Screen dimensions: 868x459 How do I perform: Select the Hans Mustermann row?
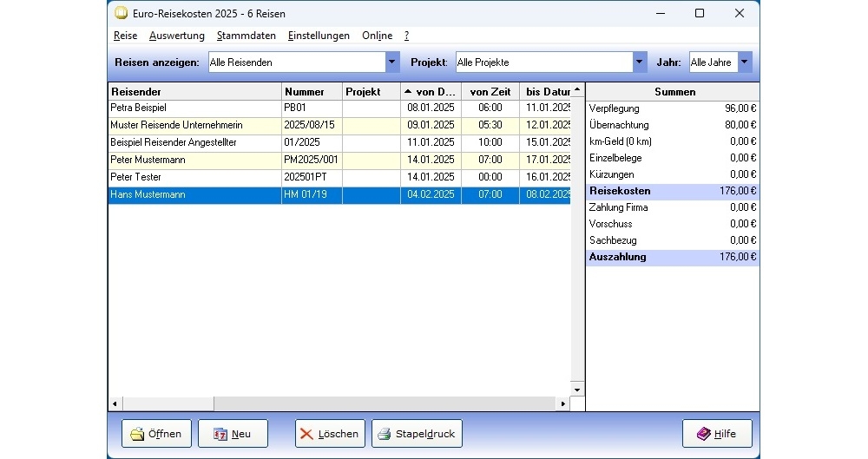[x=339, y=195]
